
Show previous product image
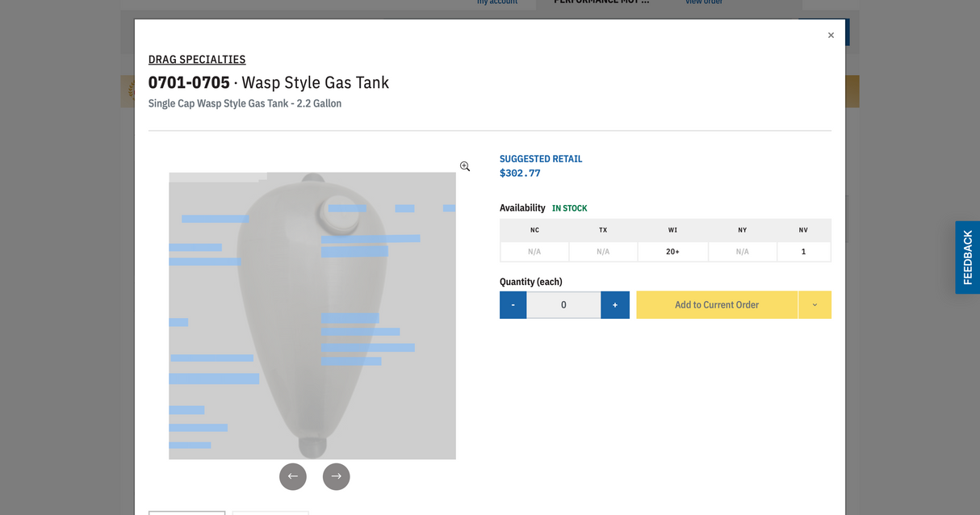tap(293, 476)
